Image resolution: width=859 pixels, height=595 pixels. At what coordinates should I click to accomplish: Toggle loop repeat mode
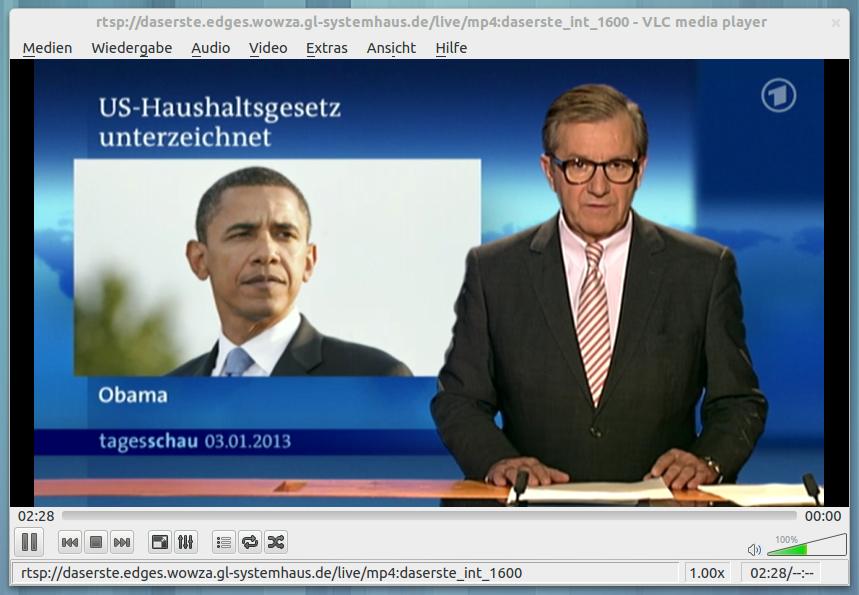pyautogui.click(x=250, y=542)
